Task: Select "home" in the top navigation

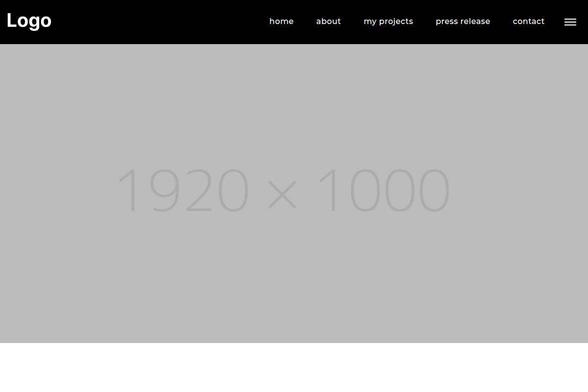Action: click(281, 22)
